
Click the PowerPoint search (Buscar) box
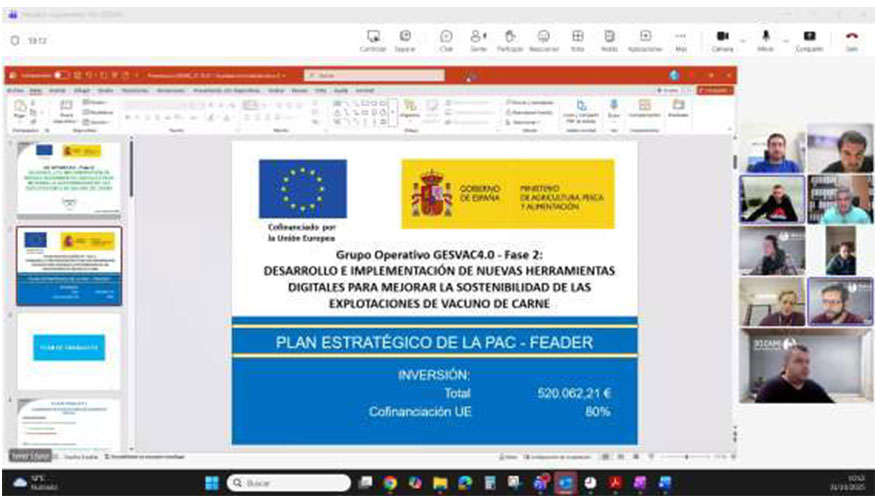click(x=374, y=75)
